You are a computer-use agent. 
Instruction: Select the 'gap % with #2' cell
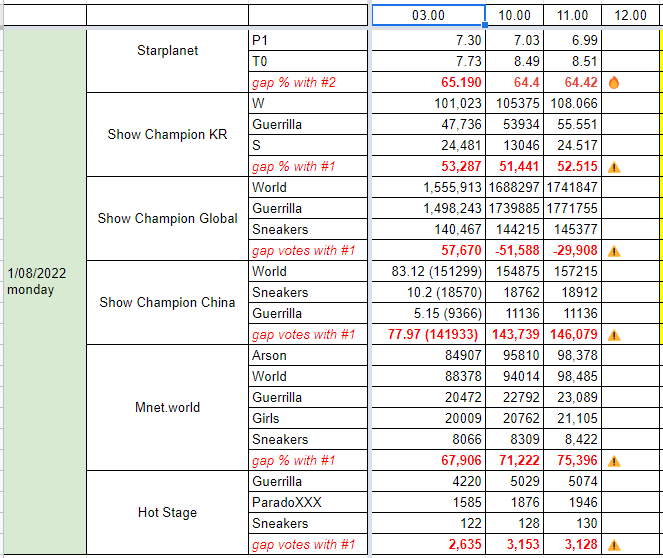tap(308, 82)
